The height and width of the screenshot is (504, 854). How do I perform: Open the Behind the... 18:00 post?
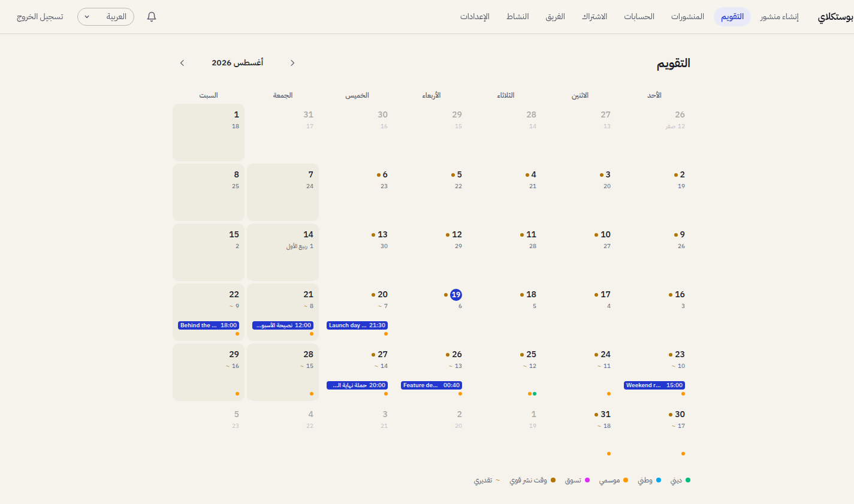[209, 325]
